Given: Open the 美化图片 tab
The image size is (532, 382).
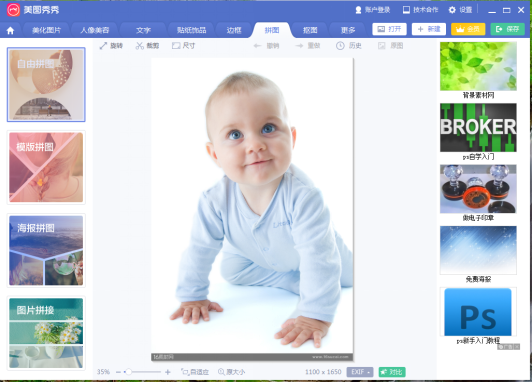Looking at the screenshot, I should click(46, 30).
